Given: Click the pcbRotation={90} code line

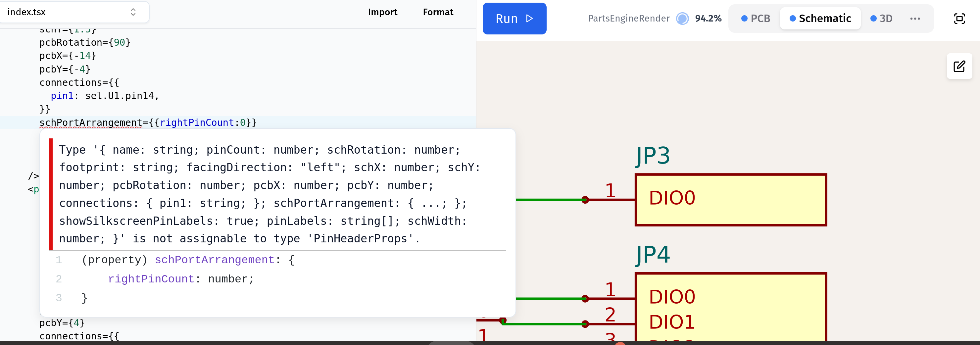Looking at the screenshot, I should point(85,42).
